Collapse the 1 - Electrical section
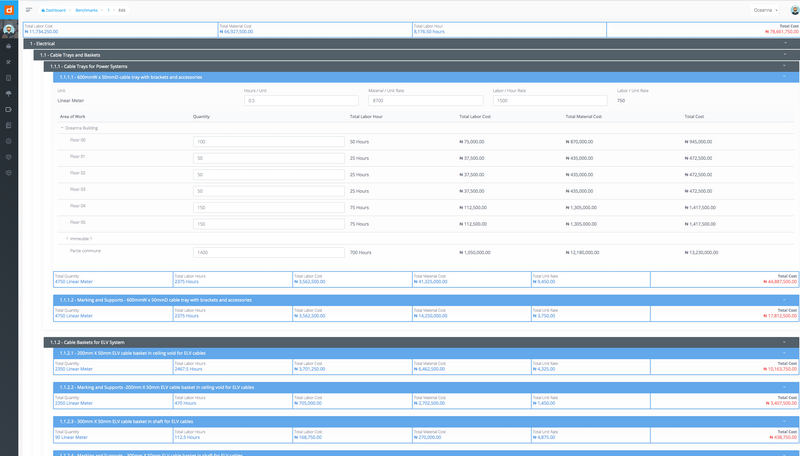Viewport: 800px width, 456px height. tap(411, 44)
